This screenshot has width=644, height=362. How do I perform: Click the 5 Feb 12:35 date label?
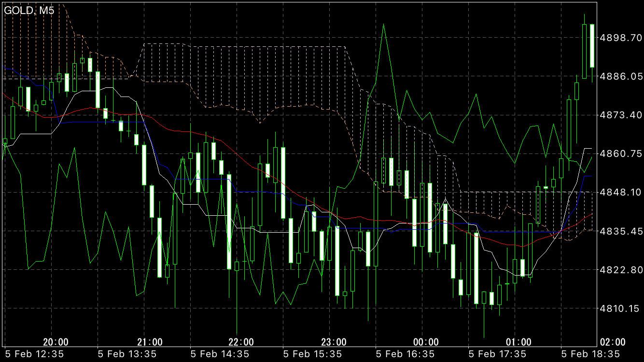click(x=34, y=354)
